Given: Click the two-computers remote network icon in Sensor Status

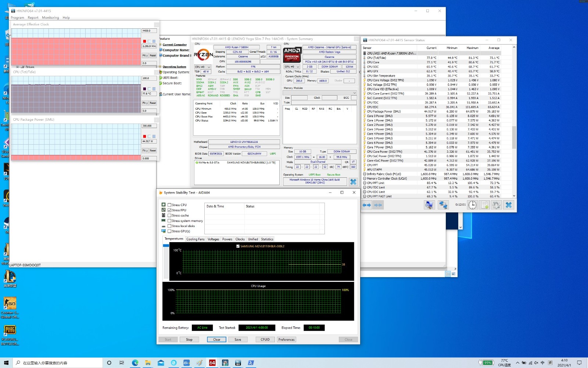Looking at the screenshot, I should coord(443,205).
